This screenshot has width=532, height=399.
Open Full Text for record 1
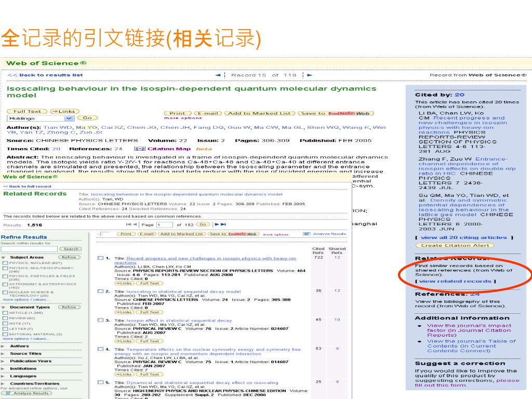(150, 283)
